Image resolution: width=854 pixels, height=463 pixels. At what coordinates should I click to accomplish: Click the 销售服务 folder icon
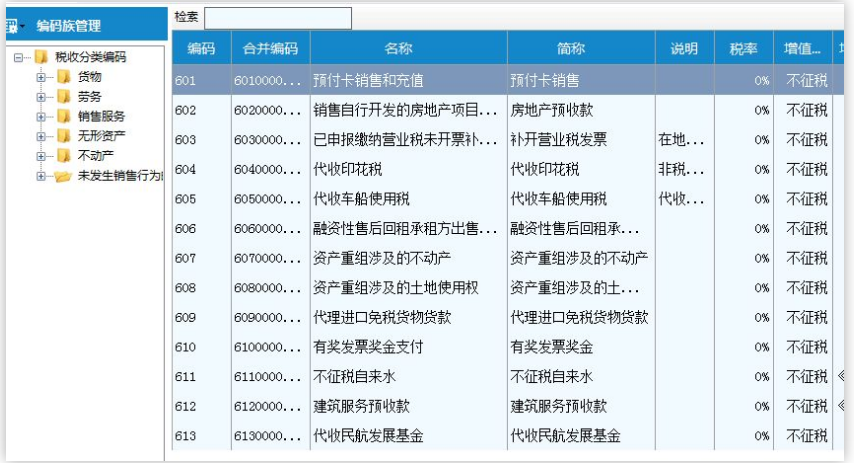pyautogui.click(x=64, y=116)
